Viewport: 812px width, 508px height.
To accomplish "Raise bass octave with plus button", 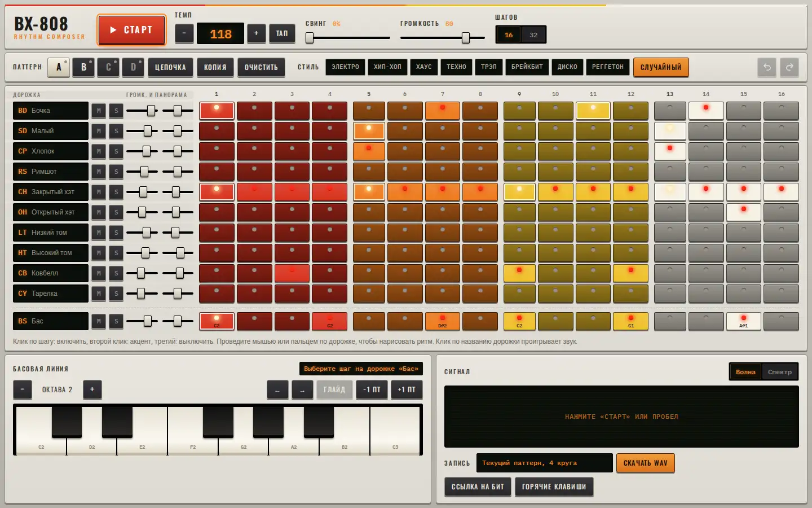I will (x=92, y=389).
